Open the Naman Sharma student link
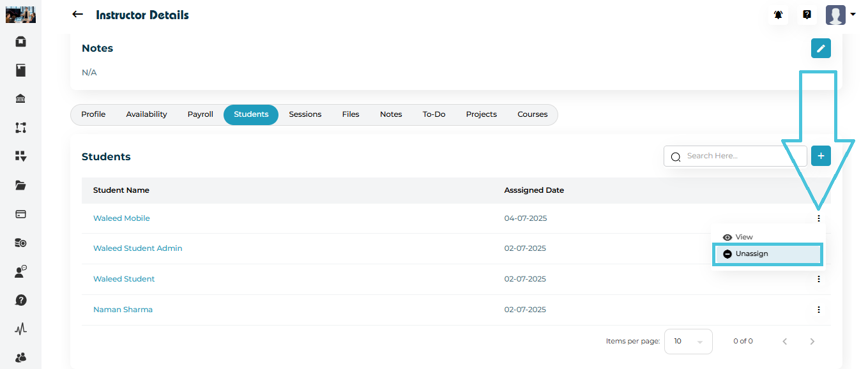The height and width of the screenshot is (369, 868). [123, 310]
